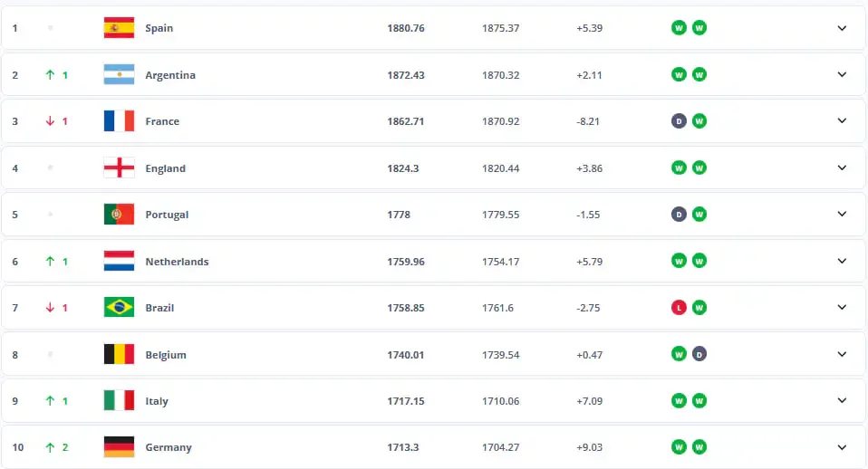Open the England team link
The width and height of the screenshot is (868, 469).
[165, 168]
